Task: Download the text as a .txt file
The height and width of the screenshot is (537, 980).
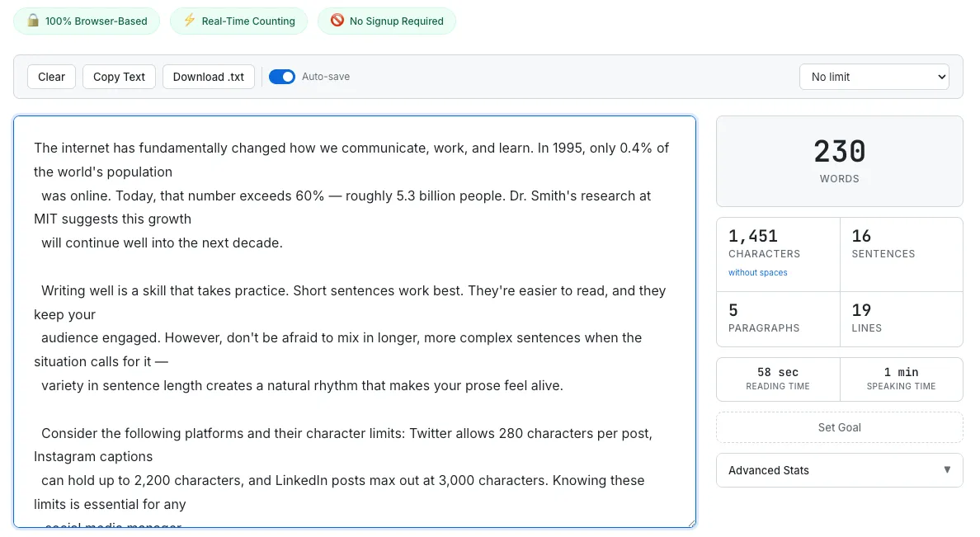Action: 207,76
